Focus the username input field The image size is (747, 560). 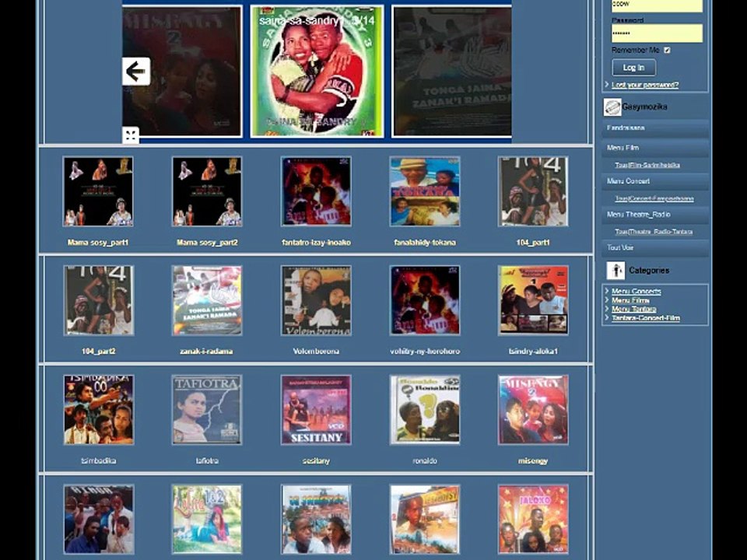coord(657,5)
